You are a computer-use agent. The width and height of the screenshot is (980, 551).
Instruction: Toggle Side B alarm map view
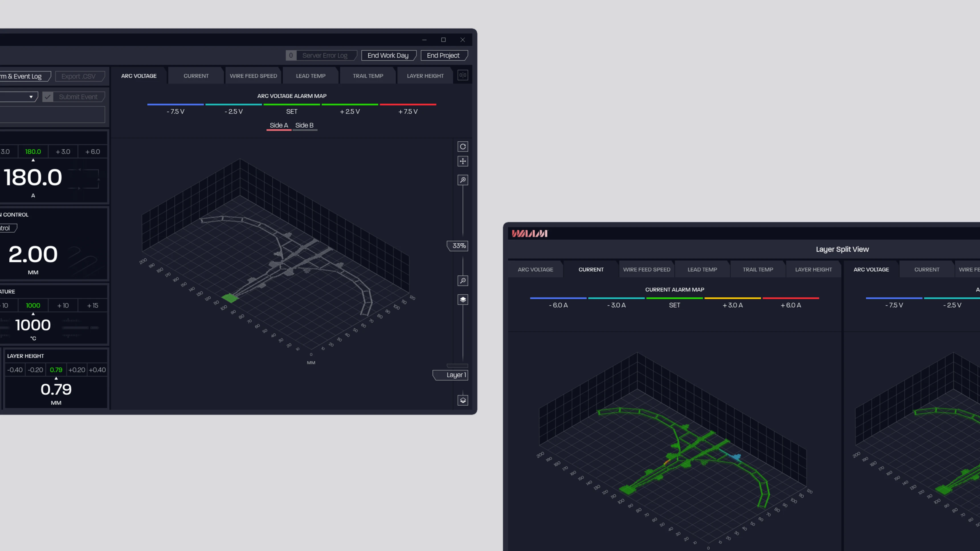pos(304,125)
